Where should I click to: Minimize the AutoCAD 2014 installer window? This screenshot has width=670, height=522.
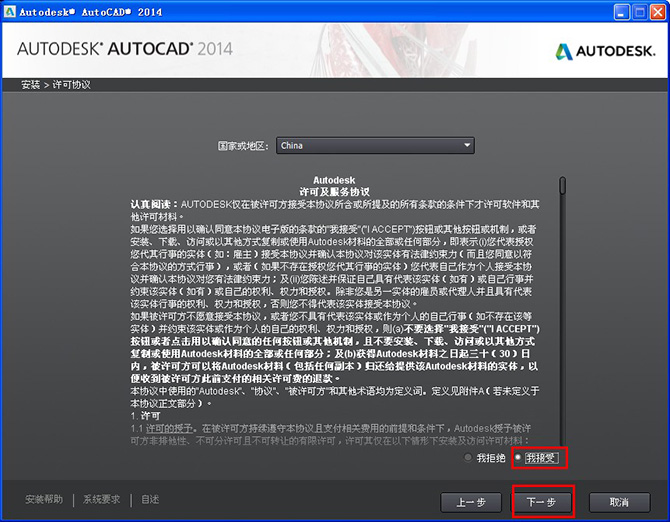[x=622, y=12]
